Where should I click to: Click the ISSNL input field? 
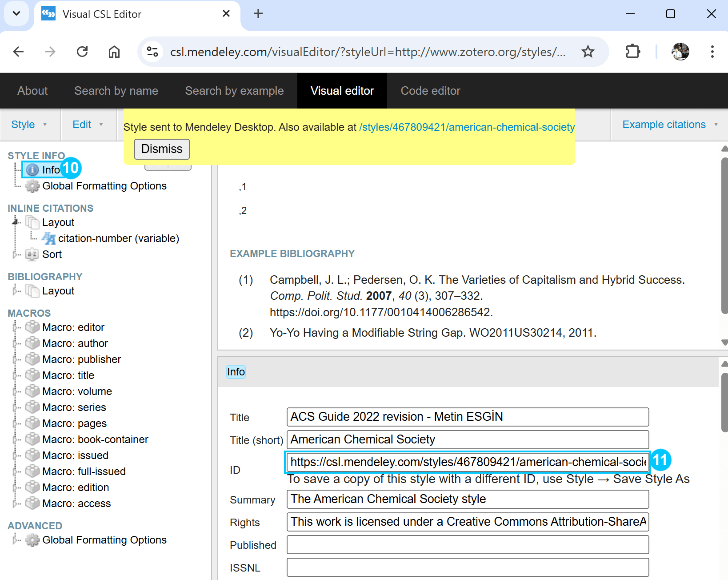468,567
